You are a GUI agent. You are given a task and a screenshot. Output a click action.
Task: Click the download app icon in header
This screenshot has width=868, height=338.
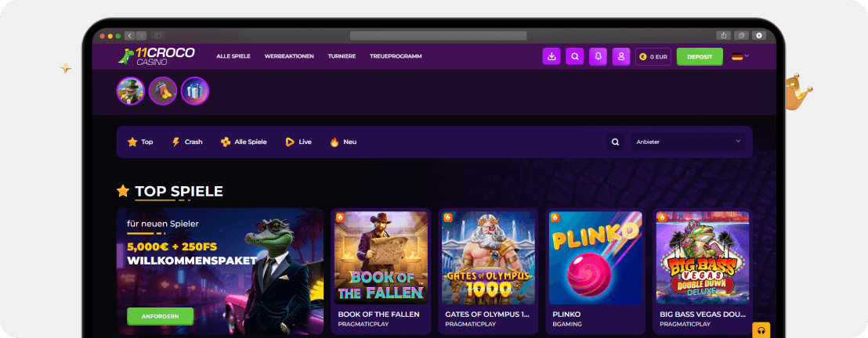click(x=552, y=56)
